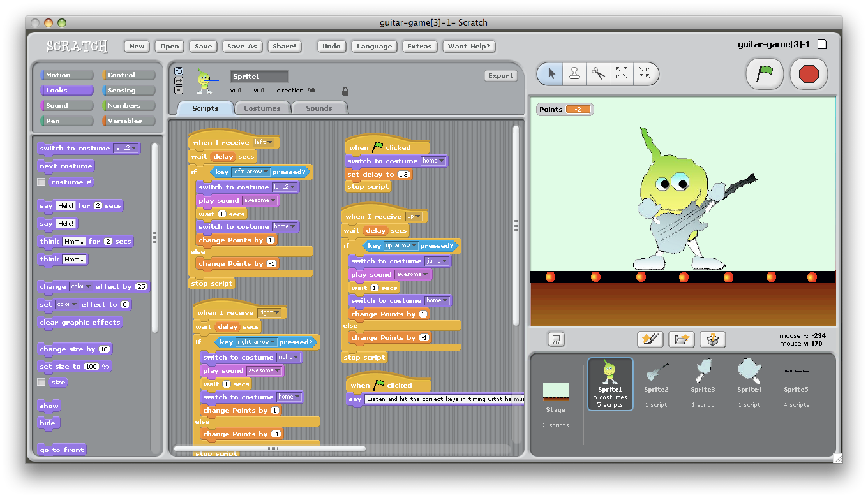Click the green flag to start the project
The width and height of the screenshot is (868, 498).
(765, 74)
